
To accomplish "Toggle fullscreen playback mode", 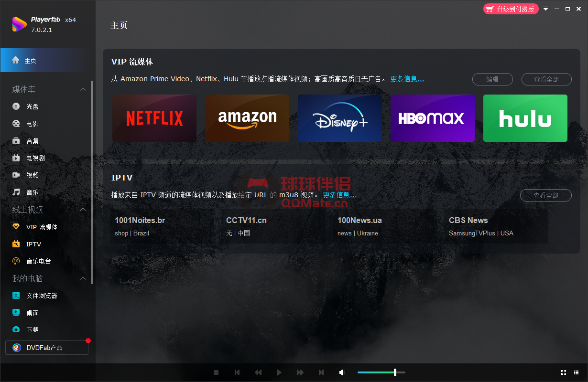I will coord(563,372).
